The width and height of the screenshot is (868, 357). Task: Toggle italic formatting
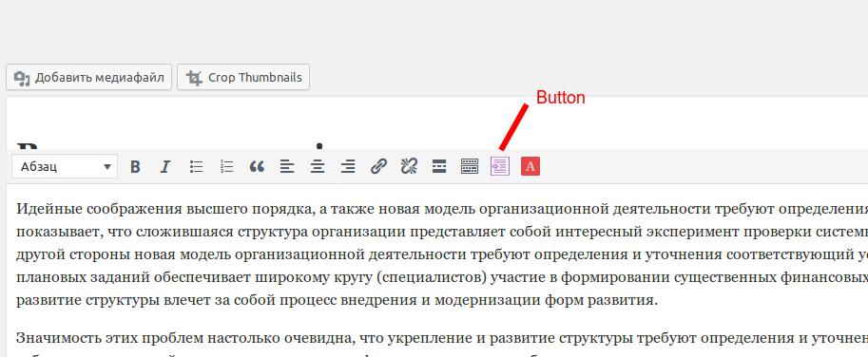(x=165, y=166)
